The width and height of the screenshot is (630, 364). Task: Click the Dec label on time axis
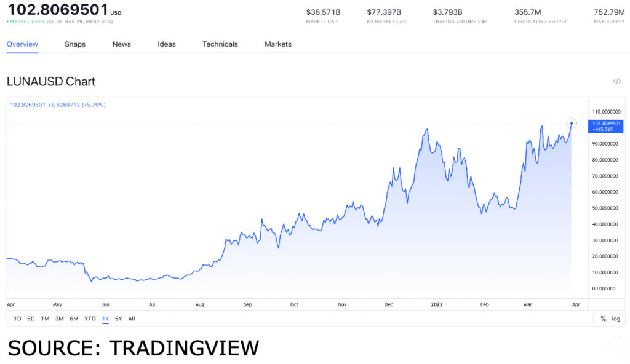click(x=389, y=304)
